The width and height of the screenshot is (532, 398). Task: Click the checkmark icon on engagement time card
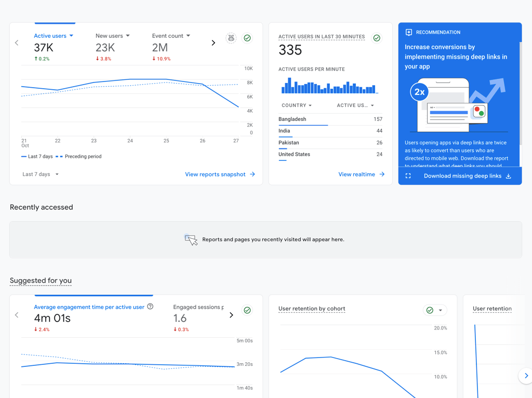pyautogui.click(x=247, y=310)
